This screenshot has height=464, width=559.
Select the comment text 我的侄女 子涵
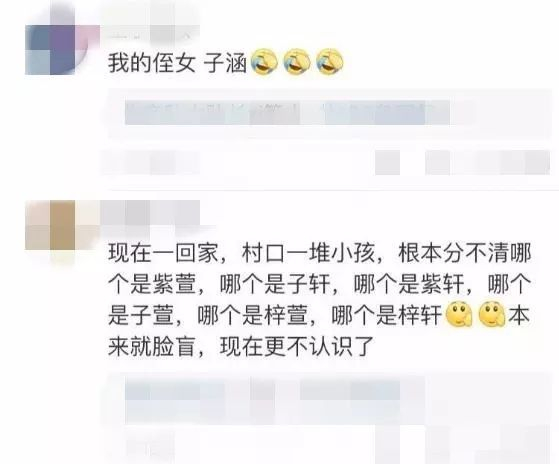click(x=178, y=63)
